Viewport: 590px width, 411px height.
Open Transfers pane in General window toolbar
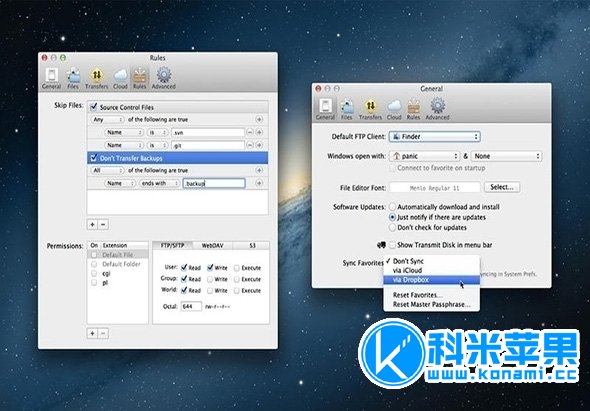coord(370,109)
